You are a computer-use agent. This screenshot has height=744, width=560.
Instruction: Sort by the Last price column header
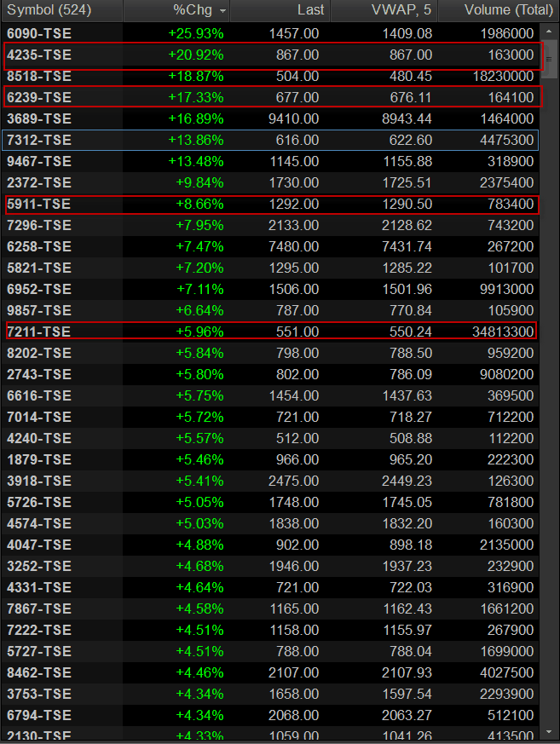(x=309, y=11)
